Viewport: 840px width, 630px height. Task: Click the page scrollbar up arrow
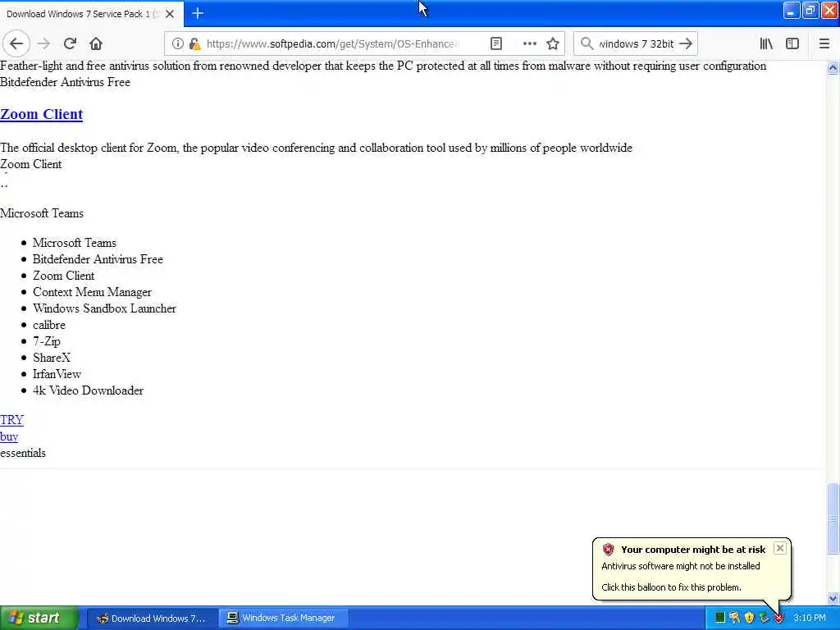coord(833,68)
